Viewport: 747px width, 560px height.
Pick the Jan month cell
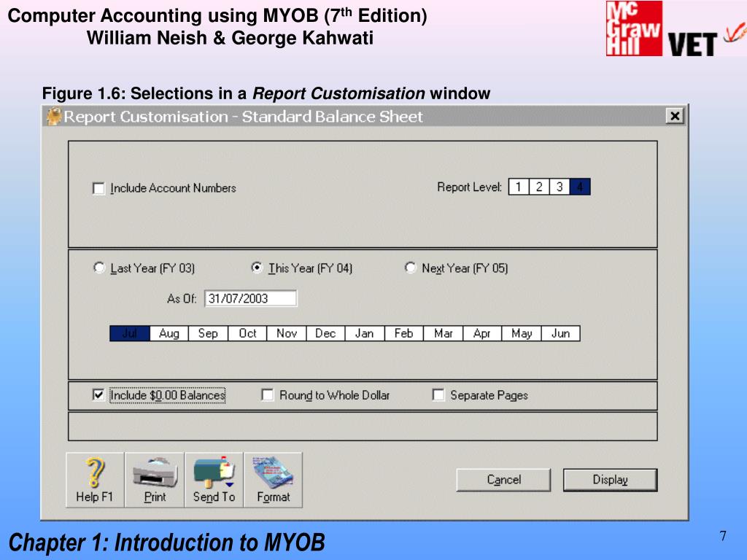tap(365, 333)
